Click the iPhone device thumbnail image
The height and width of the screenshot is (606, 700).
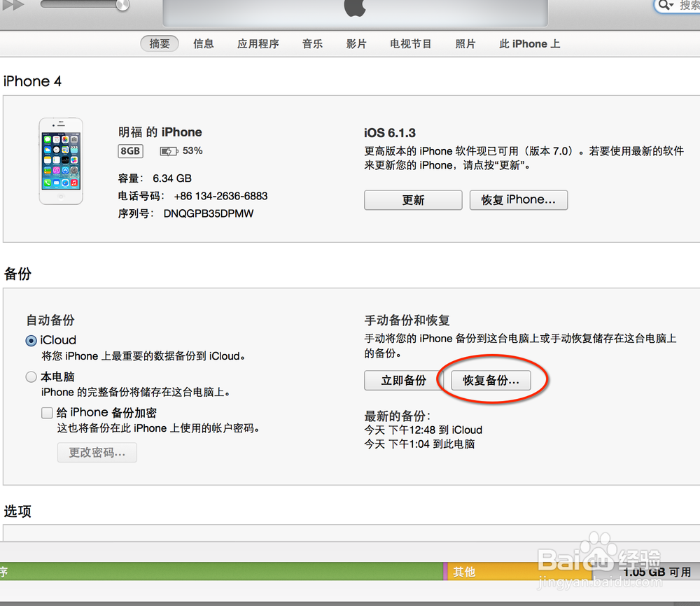point(61,161)
